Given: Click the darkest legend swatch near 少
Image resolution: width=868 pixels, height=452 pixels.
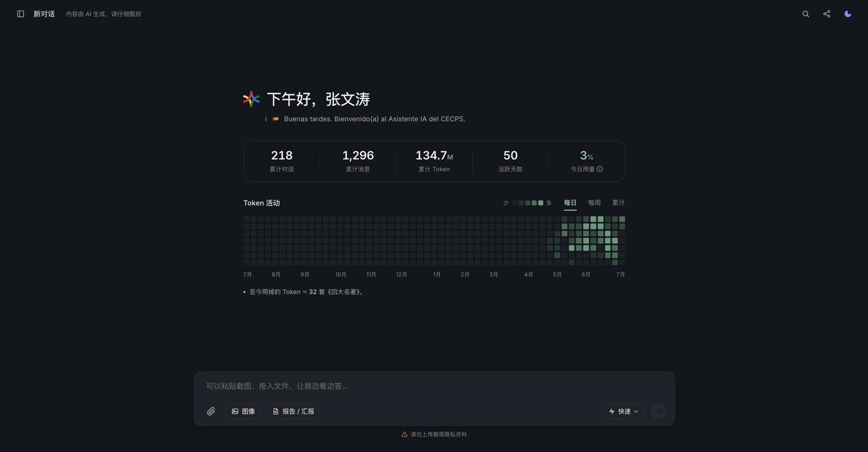Looking at the screenshot, I should click(x=514, y=203).
